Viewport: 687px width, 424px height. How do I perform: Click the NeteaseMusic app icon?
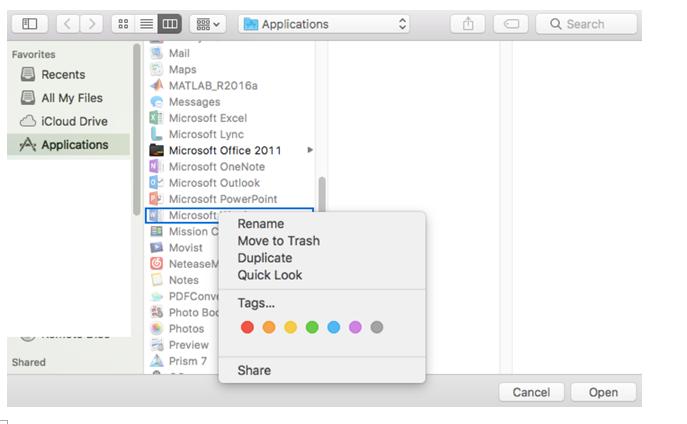[156, 264]
